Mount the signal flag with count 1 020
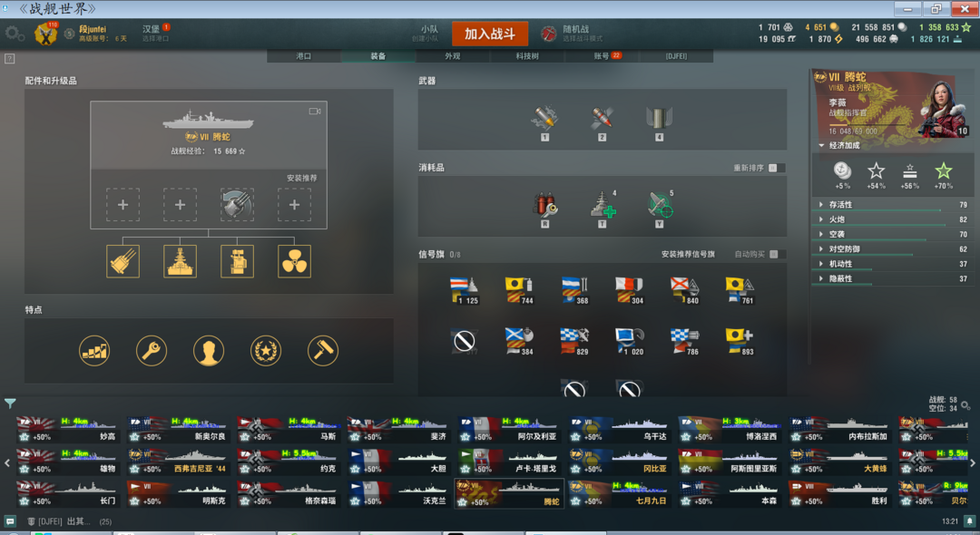Image resolution: width=980 pixels, height=535 pixels. [630, 342]
